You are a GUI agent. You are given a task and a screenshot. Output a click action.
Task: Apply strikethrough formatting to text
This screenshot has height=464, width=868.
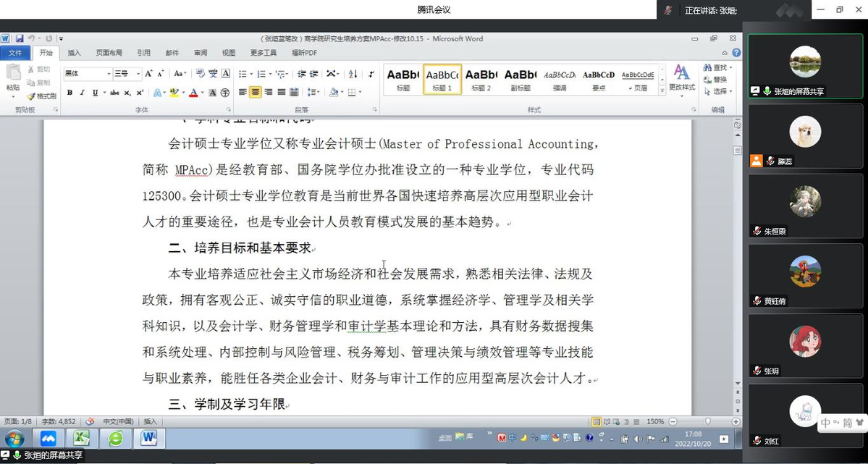(114, 93)
